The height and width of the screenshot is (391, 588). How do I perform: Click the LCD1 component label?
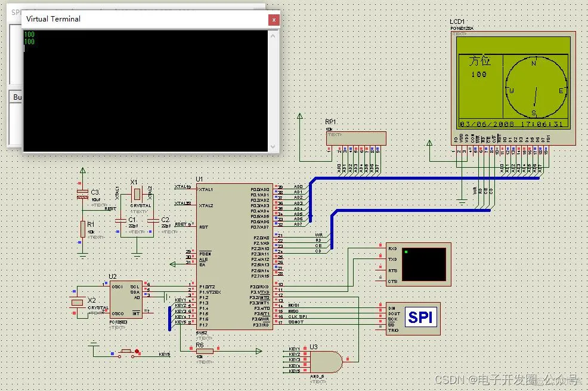coord(457,21)
